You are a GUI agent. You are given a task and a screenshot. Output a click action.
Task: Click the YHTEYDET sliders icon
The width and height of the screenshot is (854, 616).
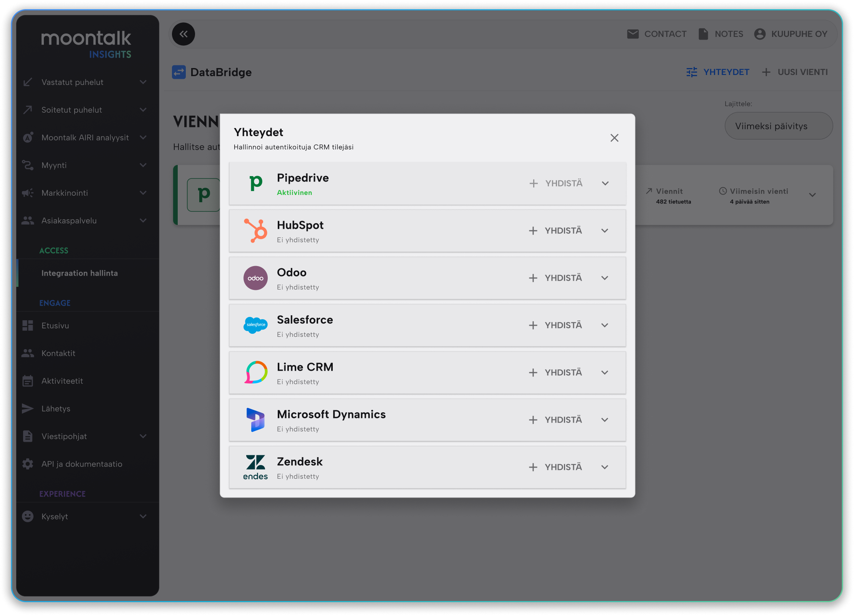pyautogui.click(x=692, y=72)
